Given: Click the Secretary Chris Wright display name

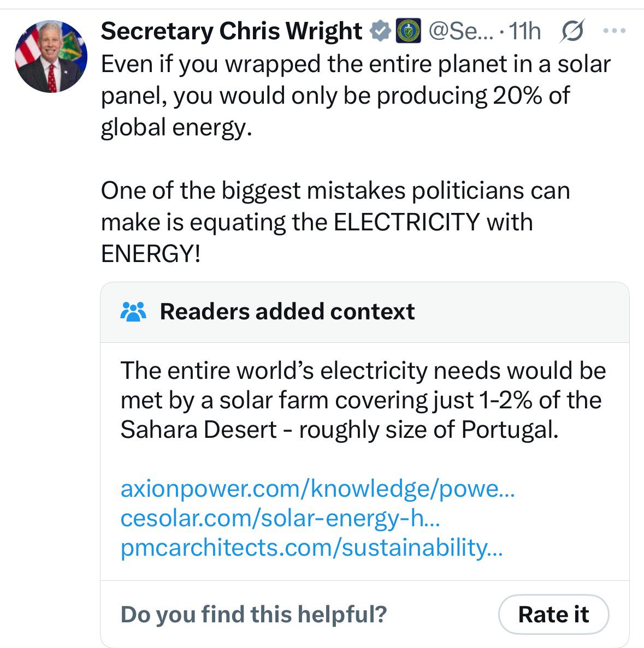Looking at the screenshot, I should pyautogui.click(x=231, y=31).
